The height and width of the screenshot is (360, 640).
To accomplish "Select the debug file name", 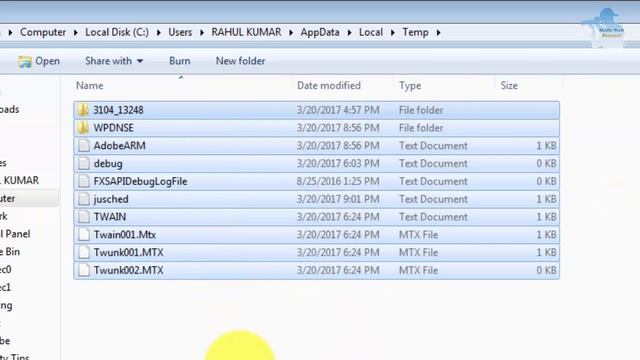I will (x=108, y=164).
